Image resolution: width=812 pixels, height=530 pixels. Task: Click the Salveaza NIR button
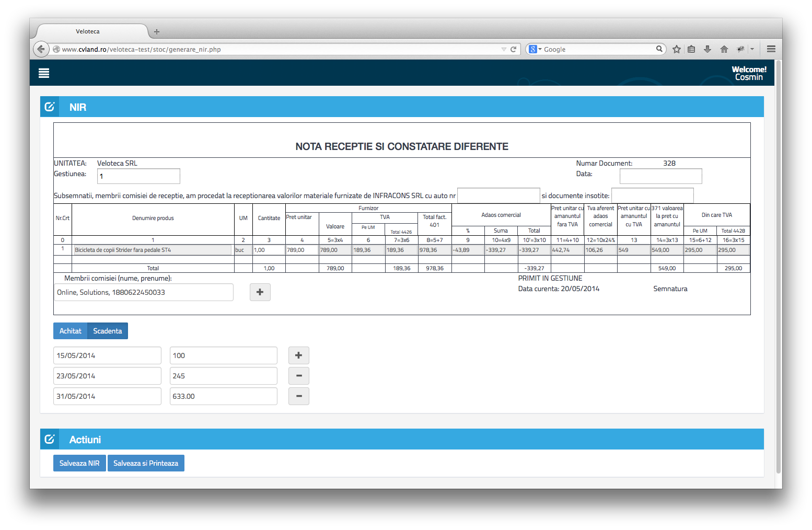[79, 463]
